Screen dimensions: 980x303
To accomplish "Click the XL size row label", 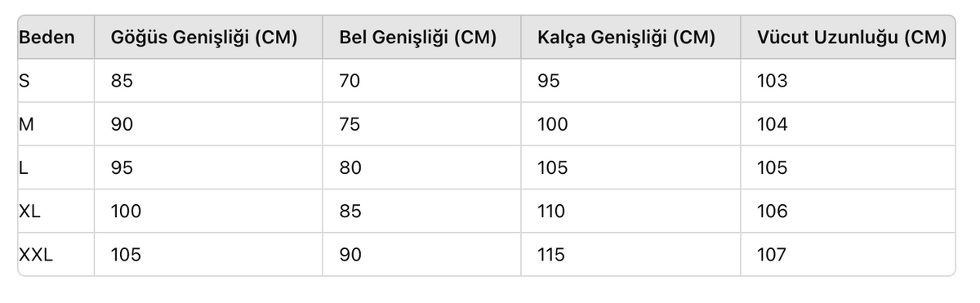I will coord(29,212).
